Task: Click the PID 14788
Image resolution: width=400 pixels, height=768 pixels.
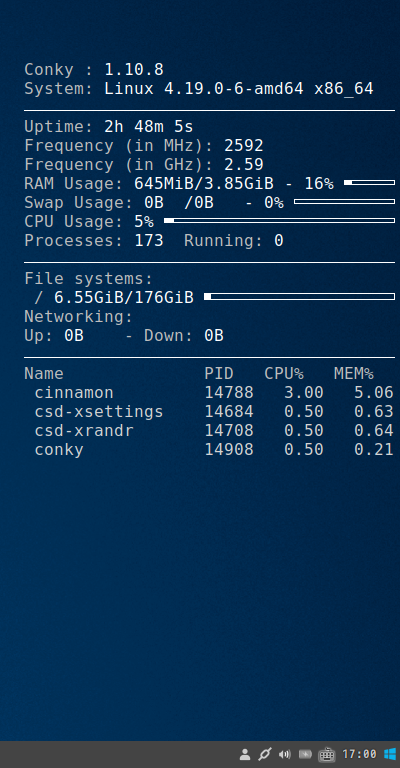Action: (x=229, y=393)
